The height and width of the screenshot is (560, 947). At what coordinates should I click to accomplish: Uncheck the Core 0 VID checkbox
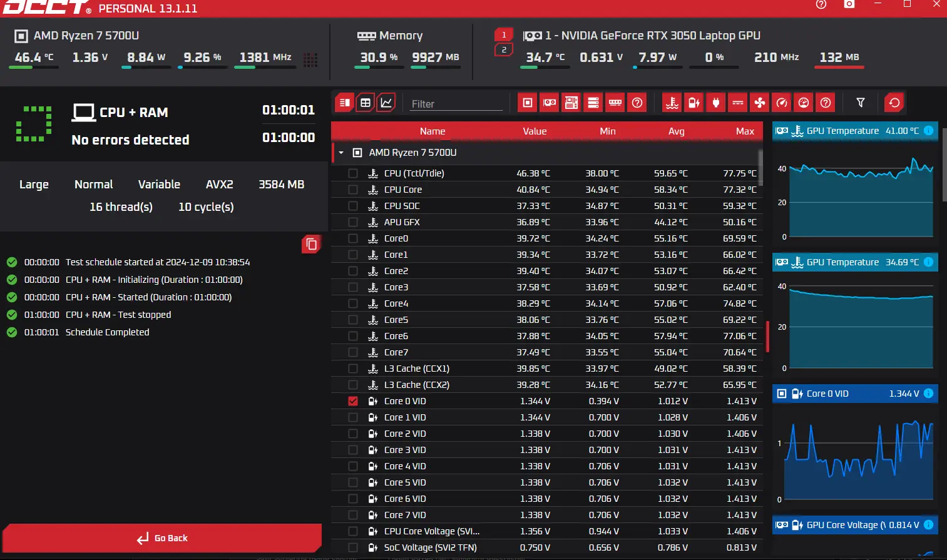pyautogui.click(x=353, y=401)
